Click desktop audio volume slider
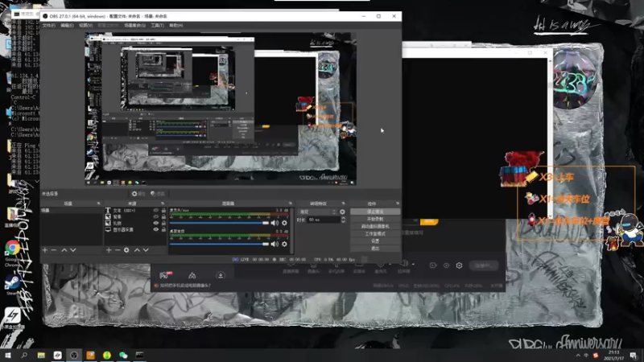This screenshot has height=362, width=644. pos(219,245)
